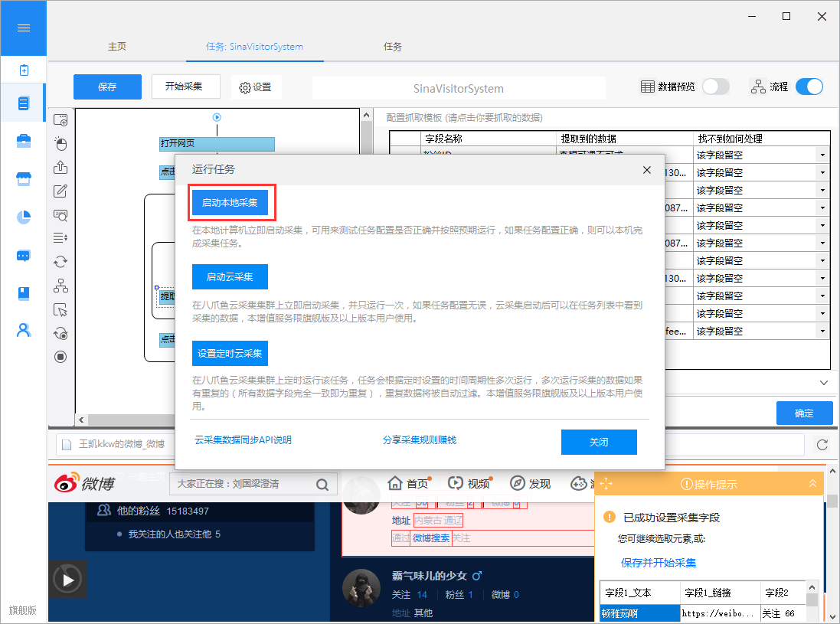
Task: Select the mouse hover element tool
Action: click(x=60, y=309)
